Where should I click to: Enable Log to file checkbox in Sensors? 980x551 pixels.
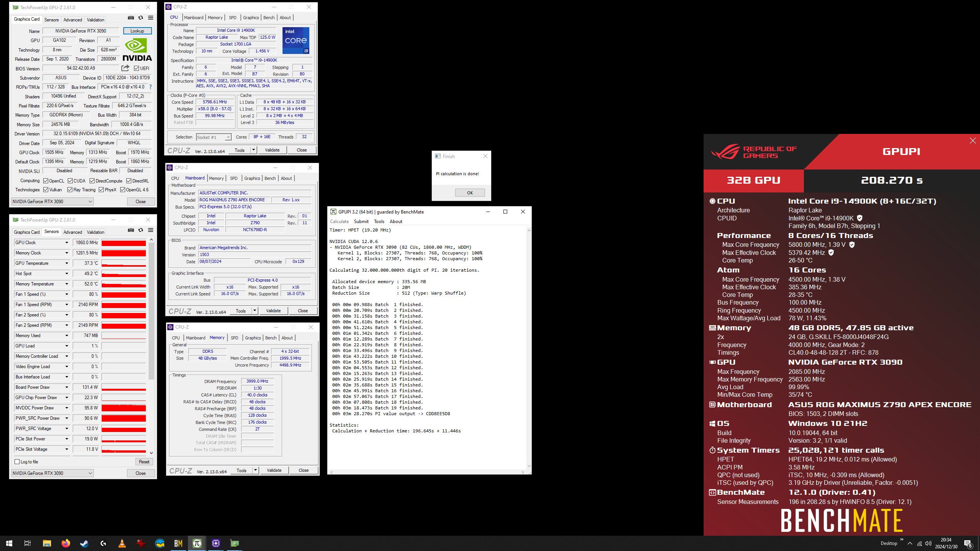(x=17, y=462)
